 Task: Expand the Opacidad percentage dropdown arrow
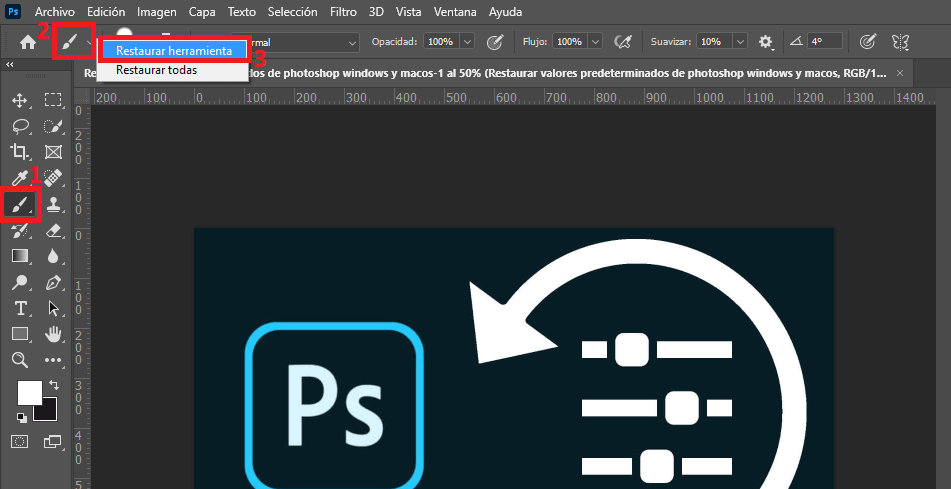(x=466, y=42)
